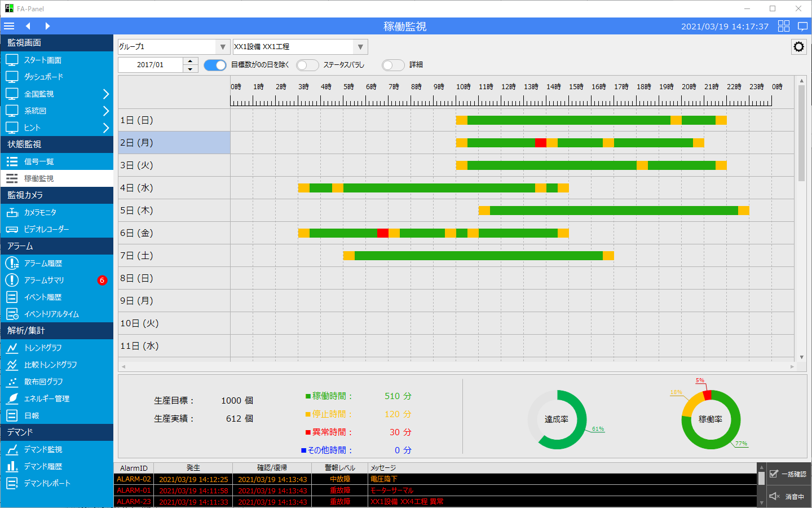
Task: Open トレンドグラフ
Action: point(56,348)
